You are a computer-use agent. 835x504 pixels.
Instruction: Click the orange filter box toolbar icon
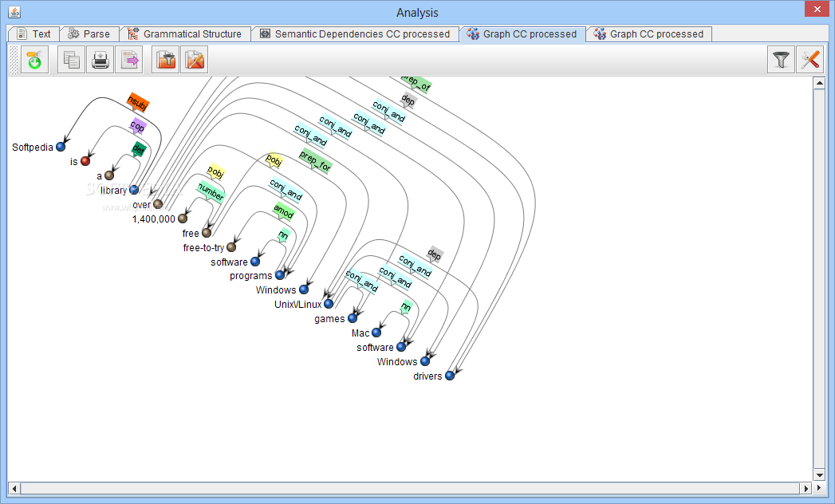tap(166, 60)
